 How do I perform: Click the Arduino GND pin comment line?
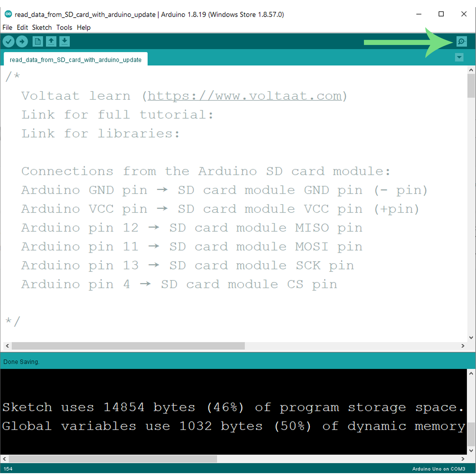(224, 190)
